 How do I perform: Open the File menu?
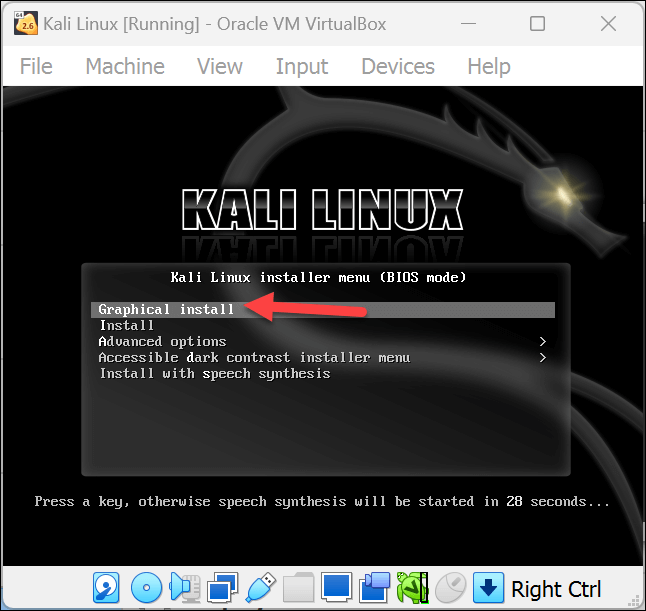(36, 66)
